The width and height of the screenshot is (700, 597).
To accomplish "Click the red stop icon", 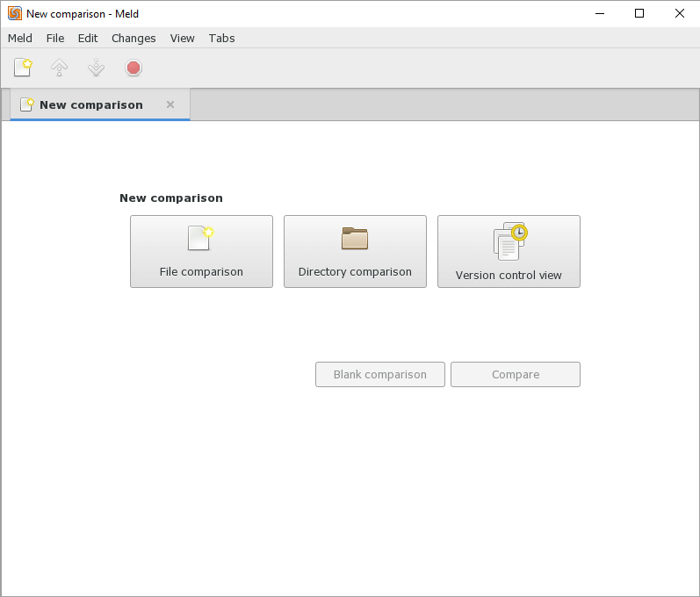I will [x=134, y=68].
